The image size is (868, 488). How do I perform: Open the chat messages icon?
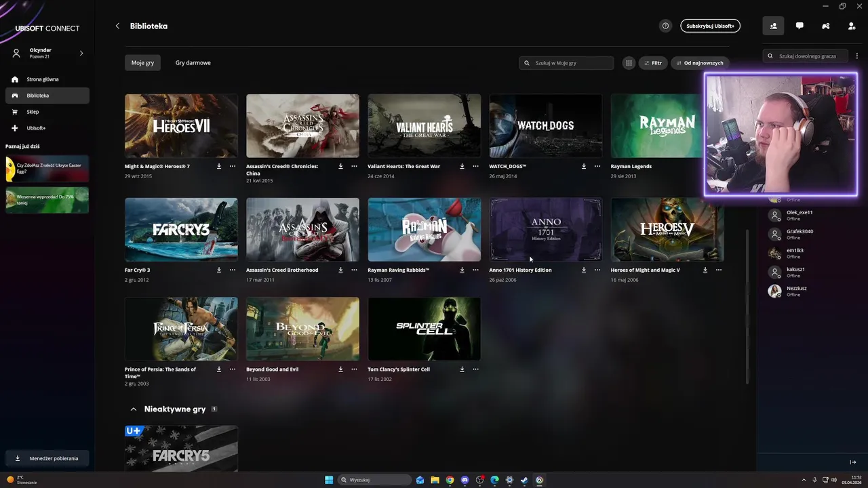[x=800, y=26]
